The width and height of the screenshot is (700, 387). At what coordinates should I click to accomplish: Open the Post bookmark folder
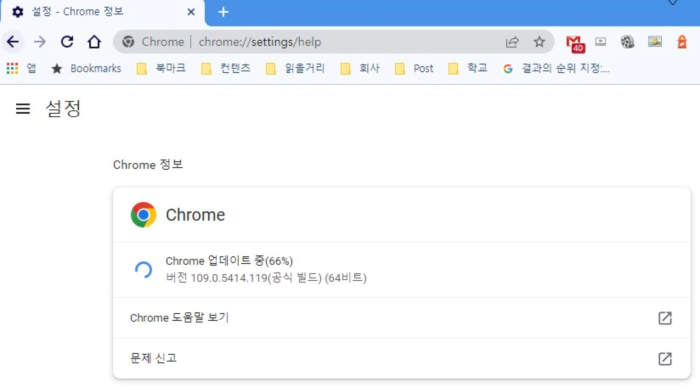(x=414, y=68)
